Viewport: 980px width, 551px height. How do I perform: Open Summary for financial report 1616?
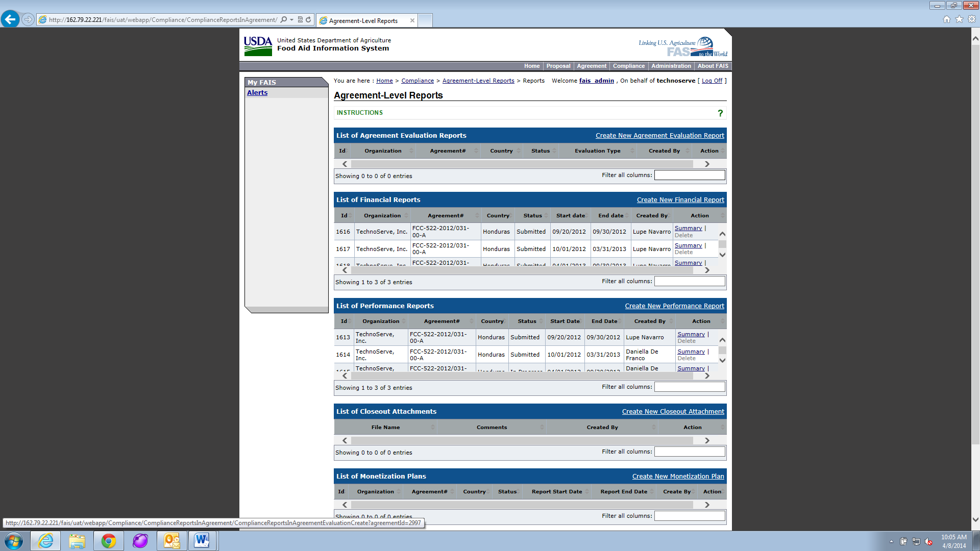688,228
